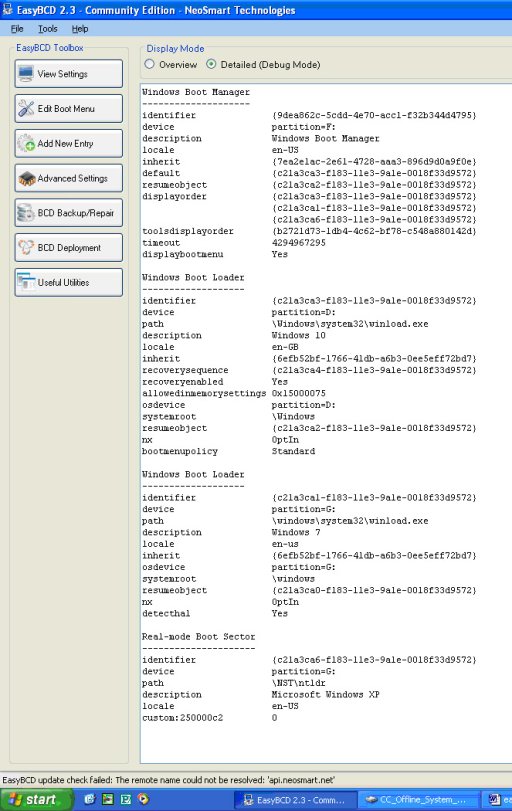
Task: Click the icon on Useful Utilities button
Action: click(26, 282)
